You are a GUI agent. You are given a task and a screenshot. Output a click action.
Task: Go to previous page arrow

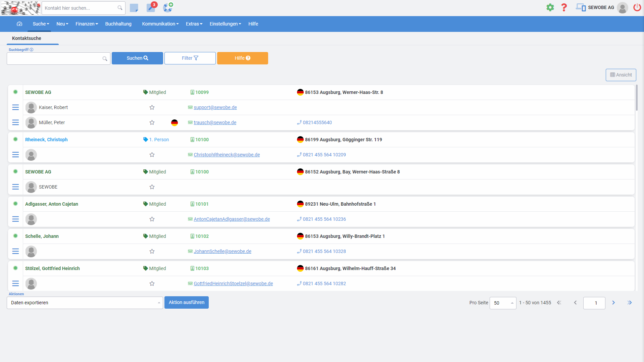575,303
